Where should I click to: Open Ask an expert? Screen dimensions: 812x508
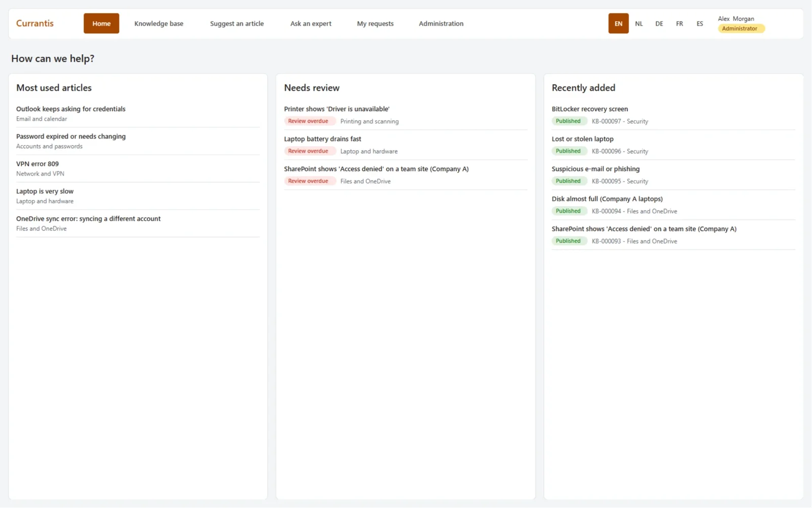pos(311,23)
